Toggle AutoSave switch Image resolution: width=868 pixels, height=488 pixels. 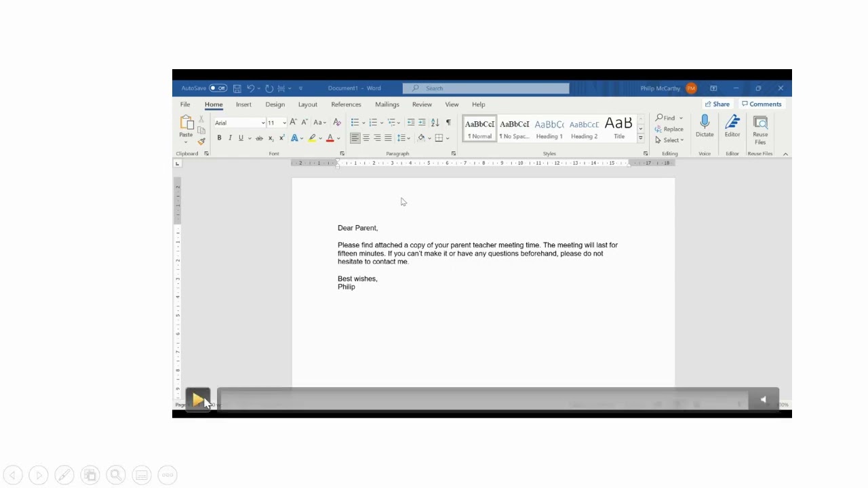click(218, 88)
